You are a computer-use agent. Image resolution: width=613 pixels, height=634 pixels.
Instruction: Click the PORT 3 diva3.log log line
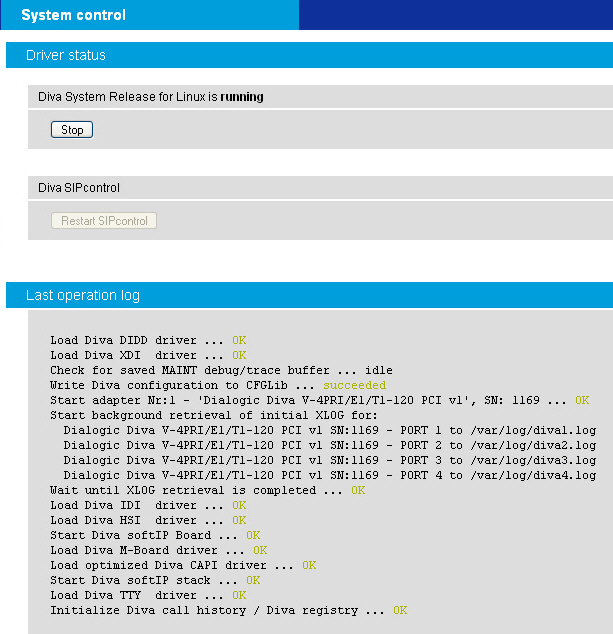(330, 460)
